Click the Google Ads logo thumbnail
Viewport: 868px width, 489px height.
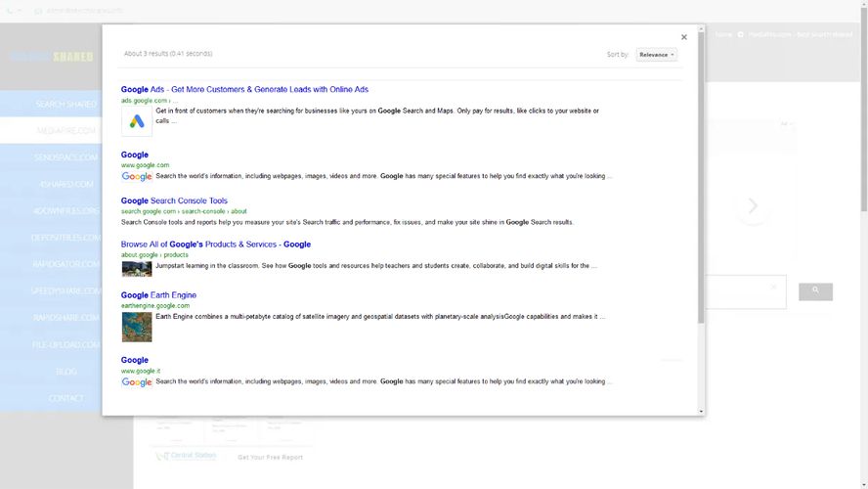click(137, 121)
